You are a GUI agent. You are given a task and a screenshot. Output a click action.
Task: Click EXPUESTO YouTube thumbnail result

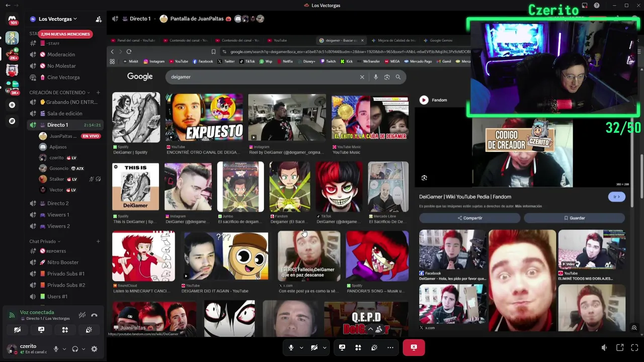(204, 117)
